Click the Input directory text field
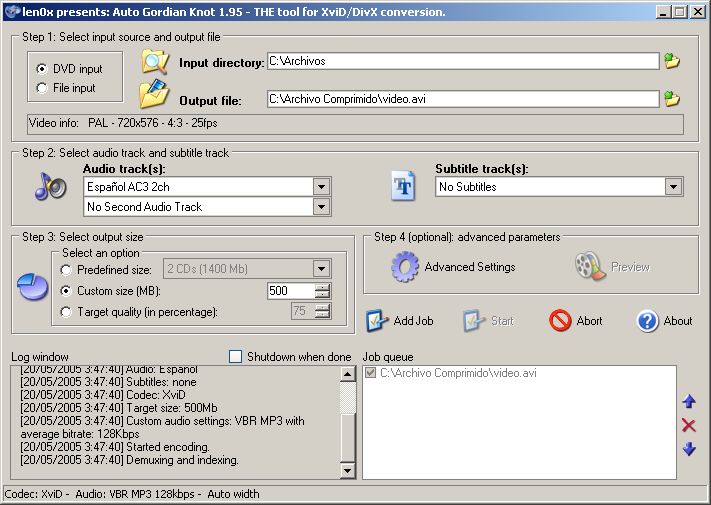 pyautogui.click(x=463, y=61)
